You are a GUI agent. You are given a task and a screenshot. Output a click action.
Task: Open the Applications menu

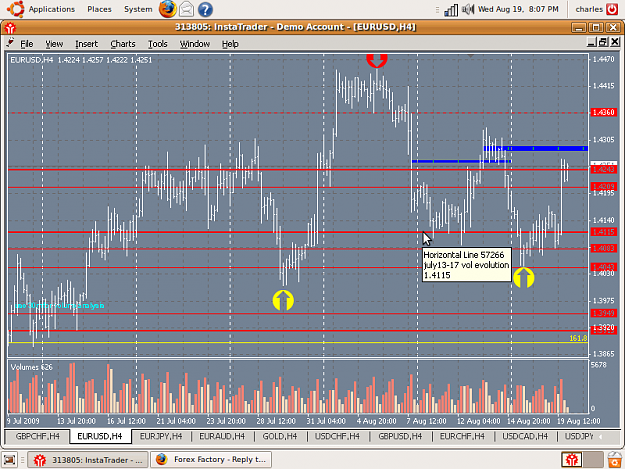click(51, 9)
